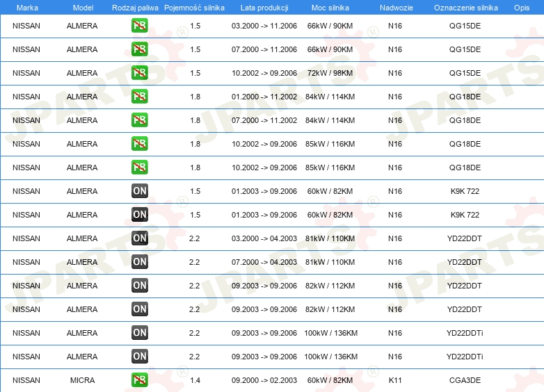Click the petrol fuel icon in the 72kW / 98KM row

(139, 73)
